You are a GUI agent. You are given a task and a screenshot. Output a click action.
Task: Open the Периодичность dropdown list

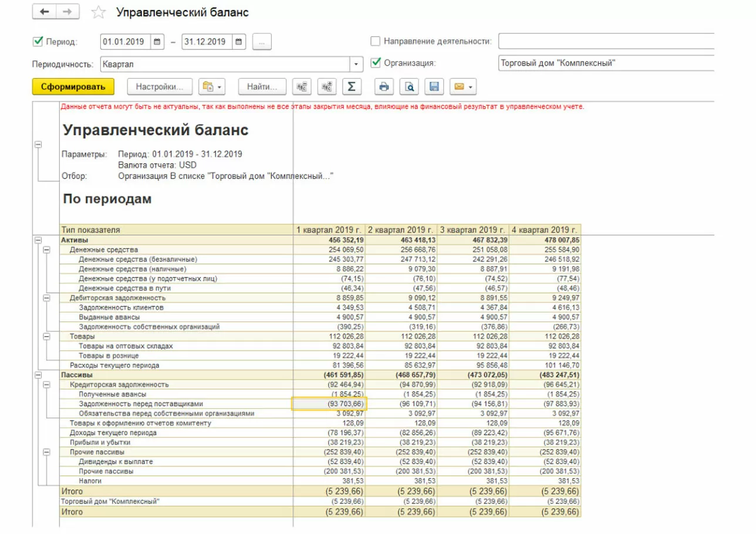pyautogui.click(x=357, y=64)
